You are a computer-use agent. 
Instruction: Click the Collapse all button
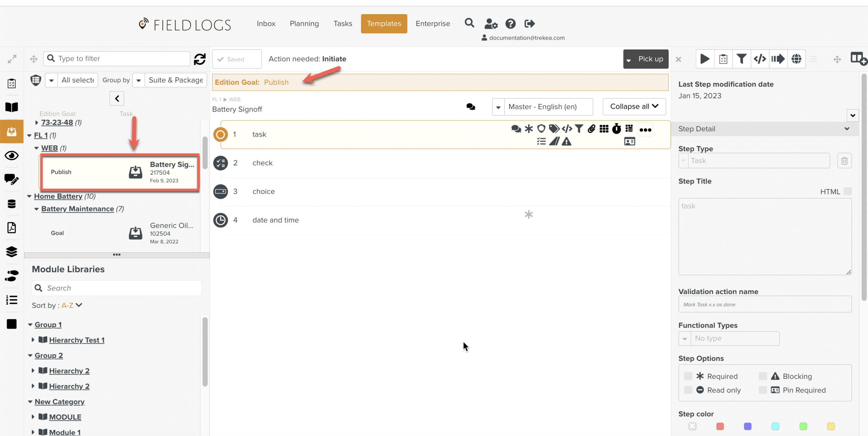[x=634, y=106]
